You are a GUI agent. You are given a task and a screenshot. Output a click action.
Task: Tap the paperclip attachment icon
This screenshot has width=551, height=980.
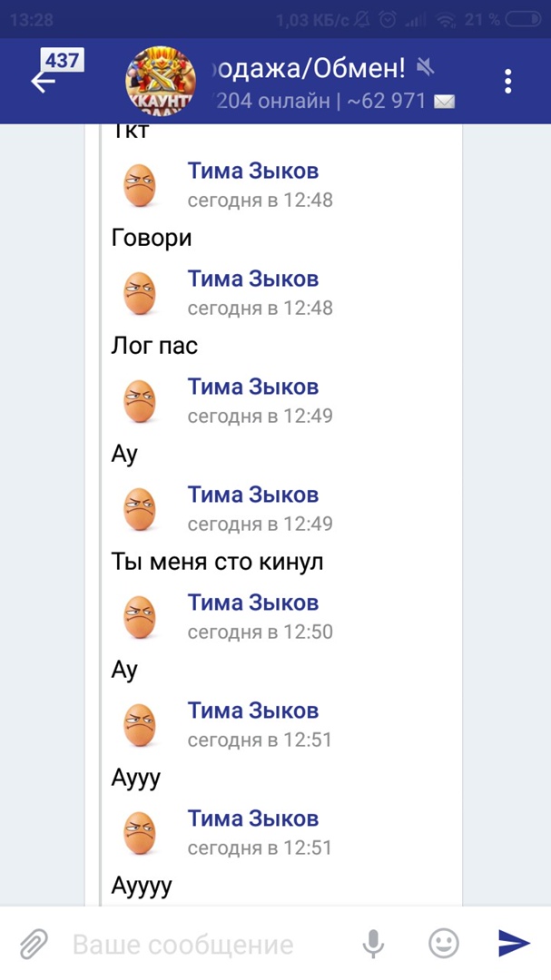(34, 945)
